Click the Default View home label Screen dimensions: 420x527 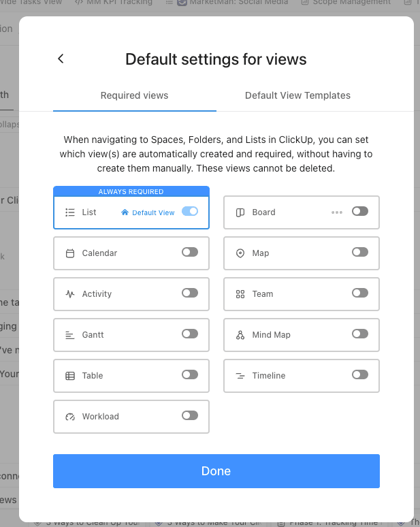coord(148,212)
